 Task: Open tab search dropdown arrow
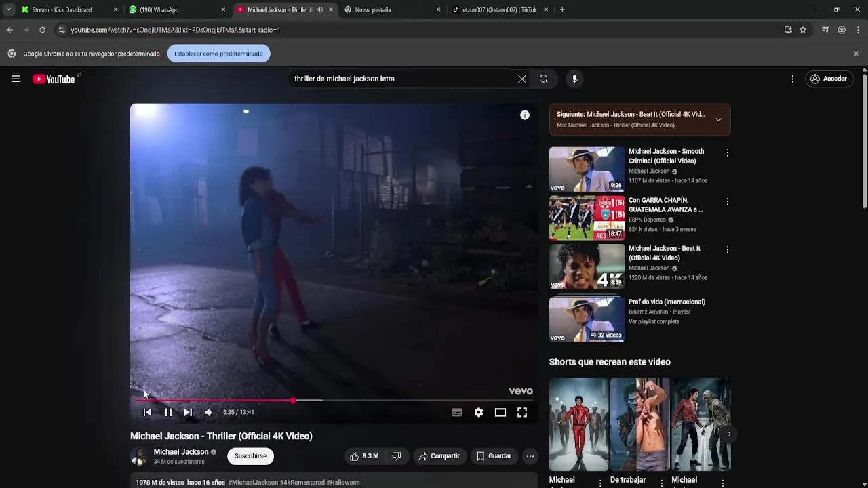coord(8,9)
